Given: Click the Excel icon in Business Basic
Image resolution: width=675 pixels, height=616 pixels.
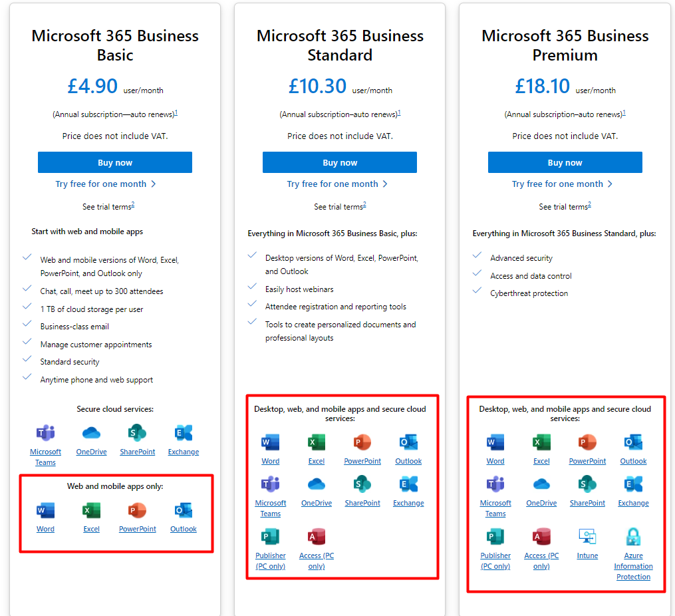Looking at the screenshot, I should point(91,510).
